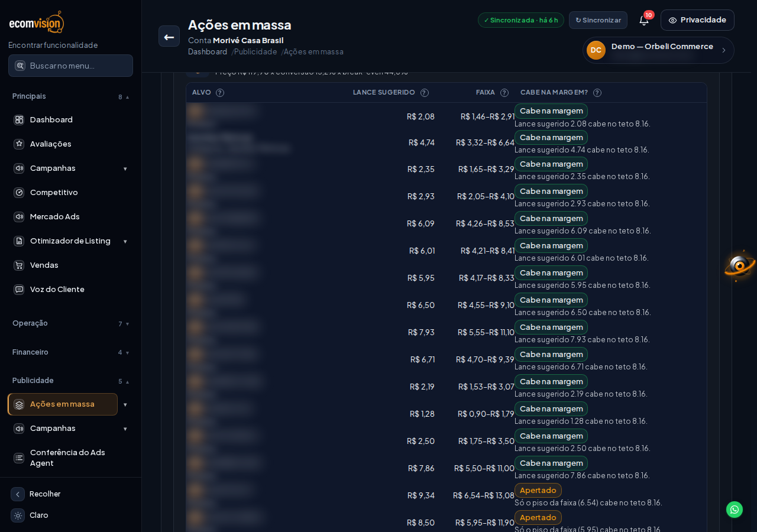The image size is (757, 532).
Task: Toggle the Privacidade mode button
Action: point(697,20)
